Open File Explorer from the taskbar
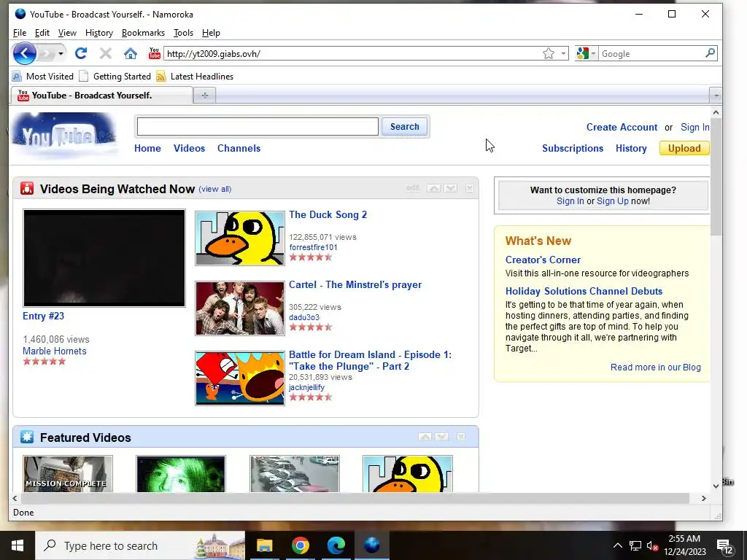747x560 pixels. pyautogui.click(x=264, y=545)
